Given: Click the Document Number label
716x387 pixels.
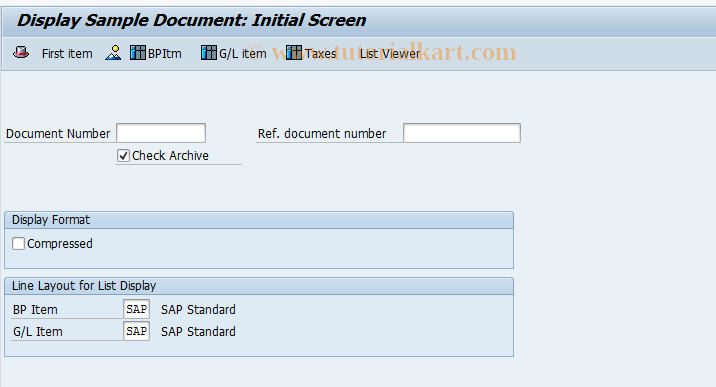Looking at the screenshot, I should 58,134.
